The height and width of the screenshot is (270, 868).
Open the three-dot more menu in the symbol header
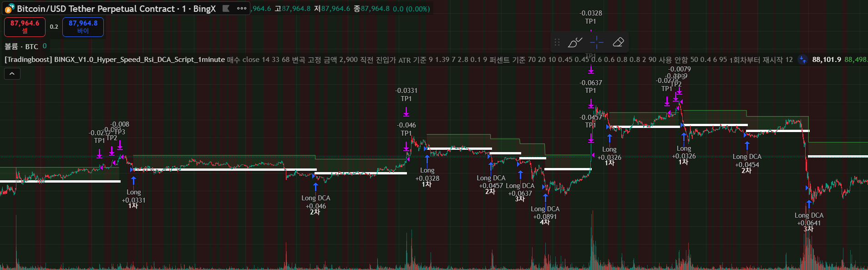pyautogui.click(x=242, y=8)
